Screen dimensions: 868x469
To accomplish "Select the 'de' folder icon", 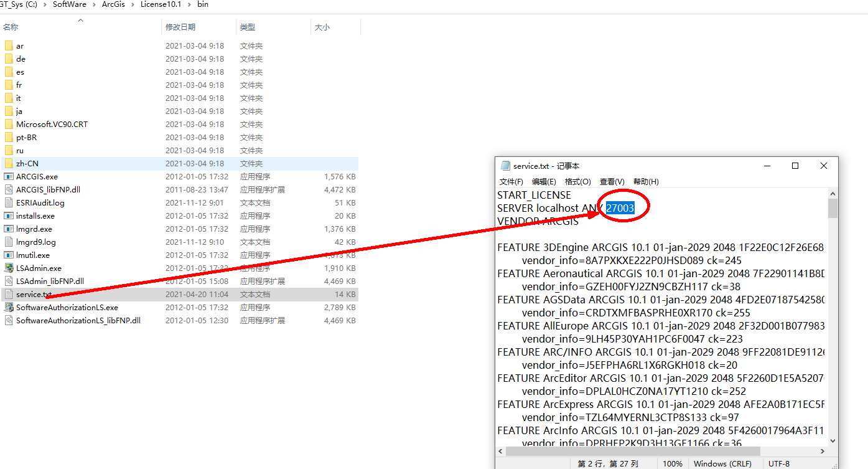I will point(9,59).
